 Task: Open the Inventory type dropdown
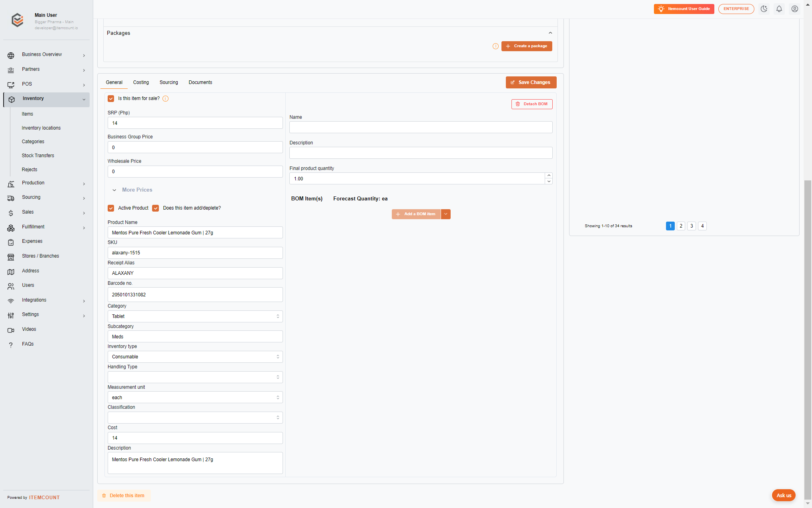[x=195, y=357]
